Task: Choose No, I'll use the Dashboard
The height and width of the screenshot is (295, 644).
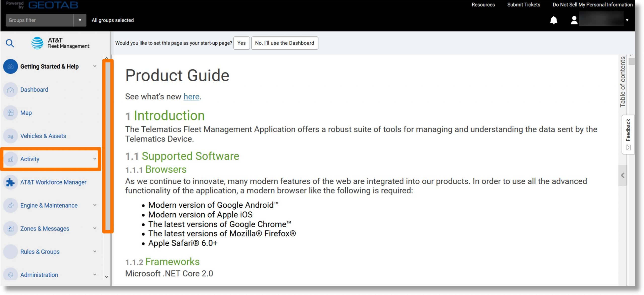Action: (285, 43)
